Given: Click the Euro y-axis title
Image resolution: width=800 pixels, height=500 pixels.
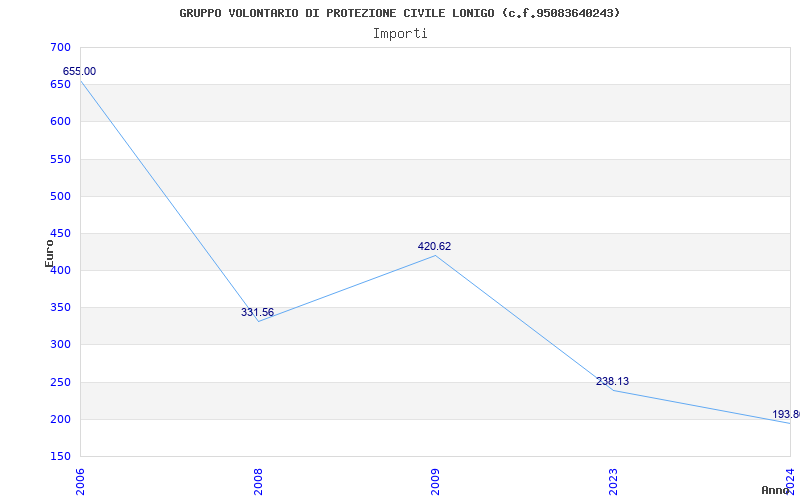Looking at the screenshot, I should click(x=49, y=254).
